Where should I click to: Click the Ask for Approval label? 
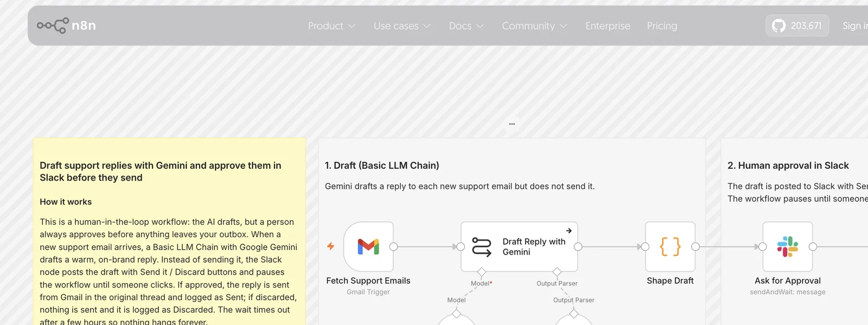tap(787, 281)
